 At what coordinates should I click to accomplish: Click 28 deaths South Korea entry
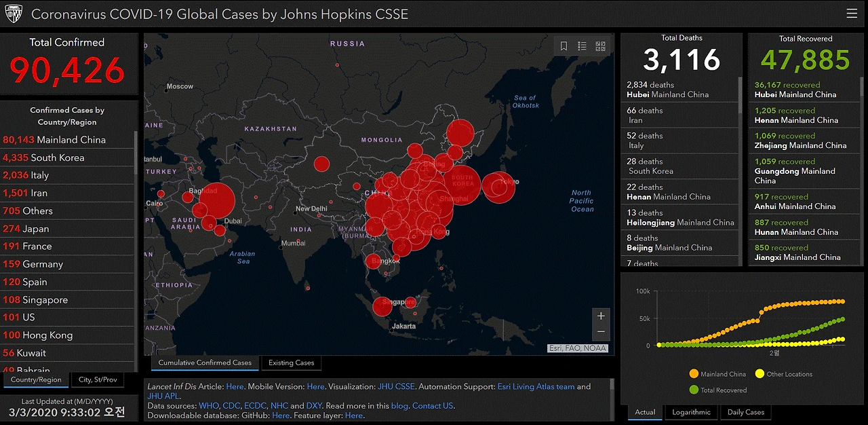point(679,166)
